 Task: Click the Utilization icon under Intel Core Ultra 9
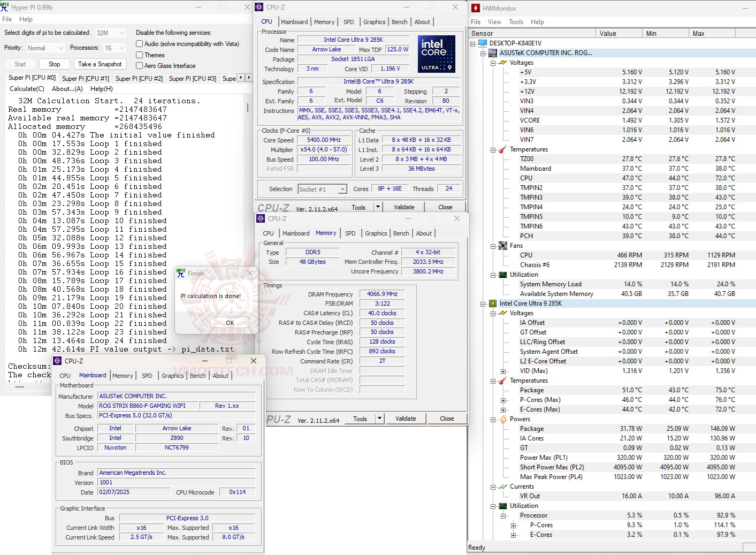(x=503, y=506)
